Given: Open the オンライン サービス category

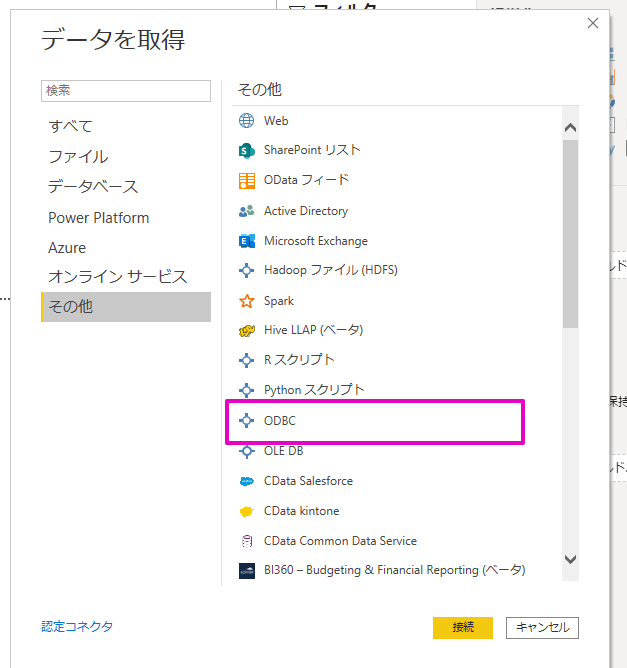Looking at the screenshot, I should click(118, 277).
